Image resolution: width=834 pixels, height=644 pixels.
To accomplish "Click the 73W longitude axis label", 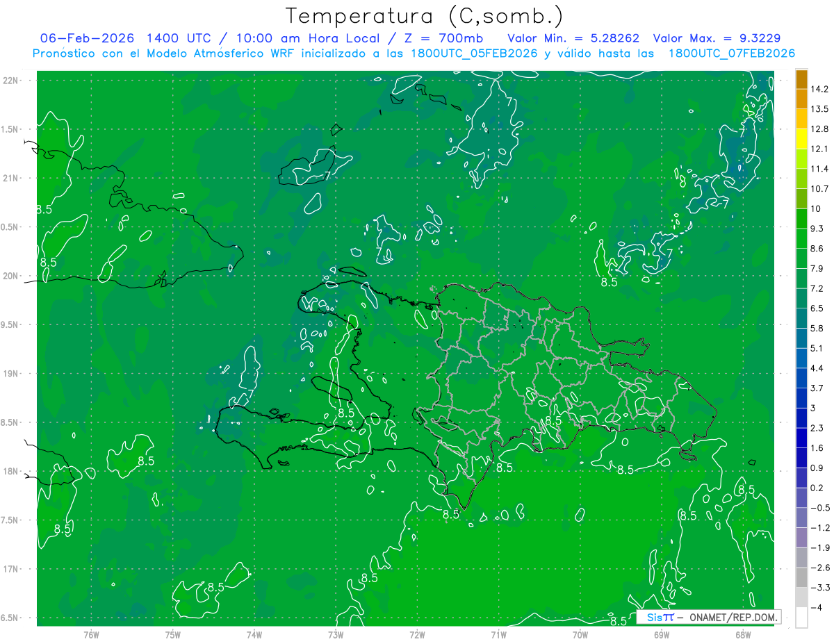I will [336, 634].
